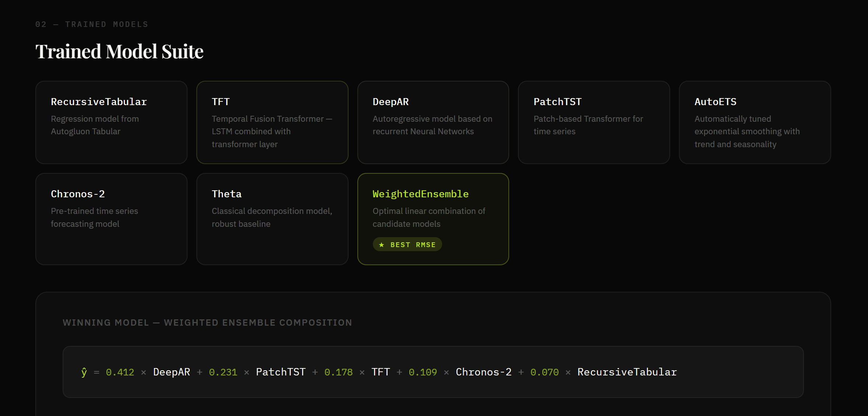Click the ŷ symbol in formula
Image resolution: width=868 pixels, height=416 pixels.
coord(84,372)
